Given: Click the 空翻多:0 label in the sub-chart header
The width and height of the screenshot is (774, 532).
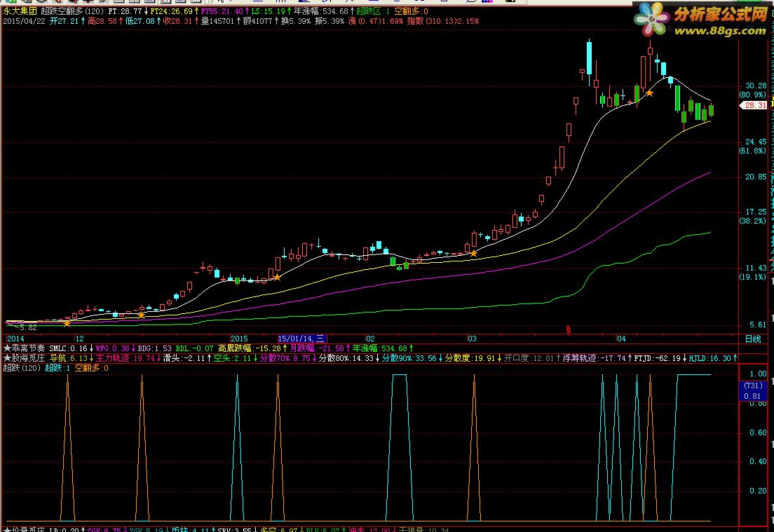Looking at the screenshot, I should point(91,368).
